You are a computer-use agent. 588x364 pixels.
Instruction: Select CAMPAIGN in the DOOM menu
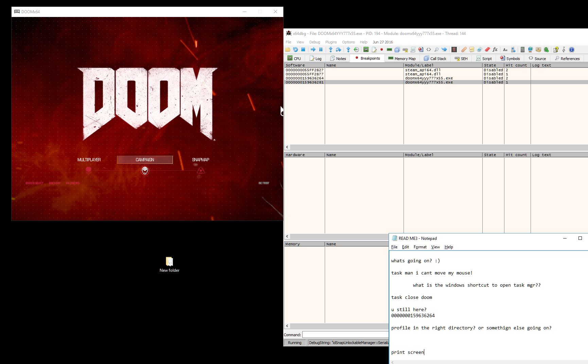pos(145,160)
